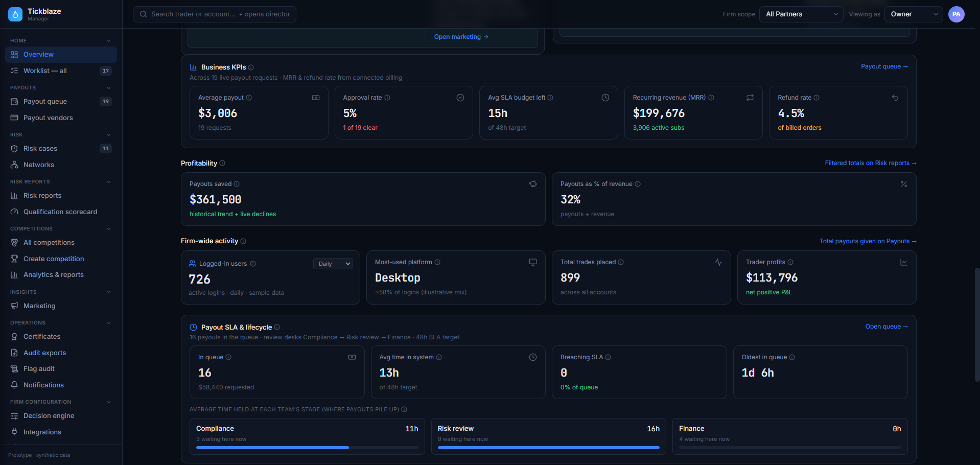Open Flag audit in the sidebar
980x465 pixels.
61,369
